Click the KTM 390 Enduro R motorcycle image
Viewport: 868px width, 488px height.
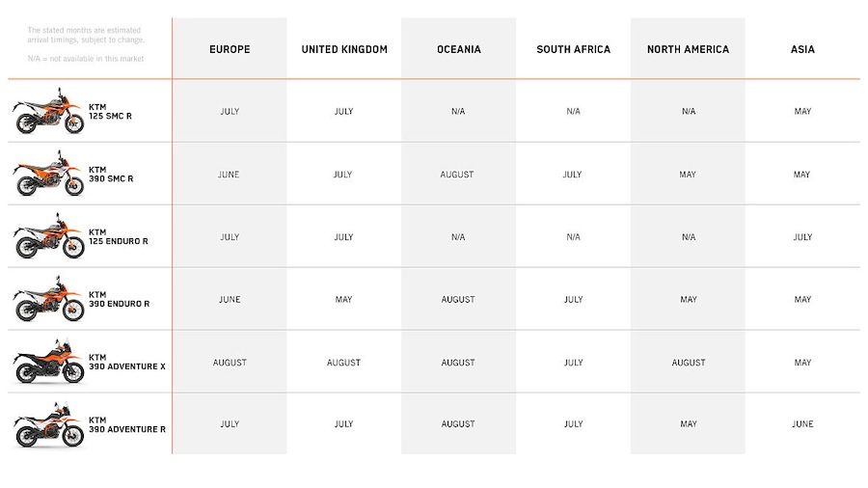[48, 299]
